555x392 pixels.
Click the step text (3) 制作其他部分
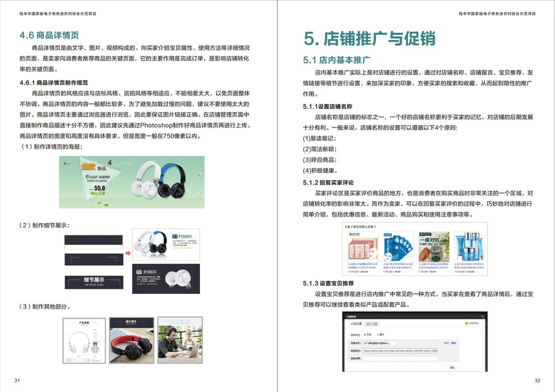[x=45, y=306]
